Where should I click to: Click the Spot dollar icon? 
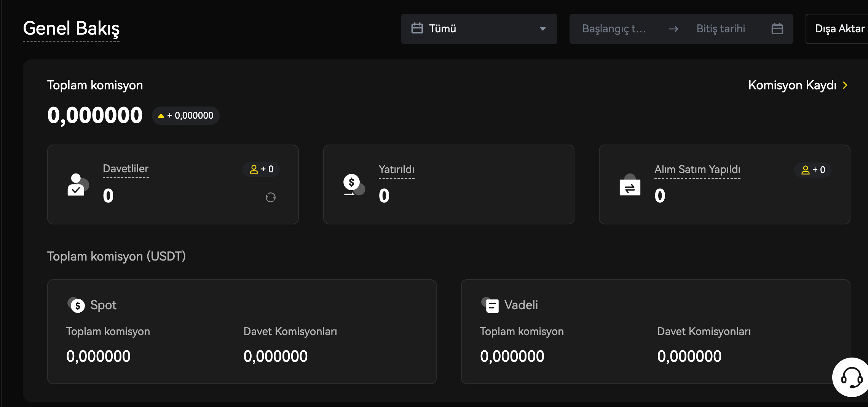[x=77, y=305]
